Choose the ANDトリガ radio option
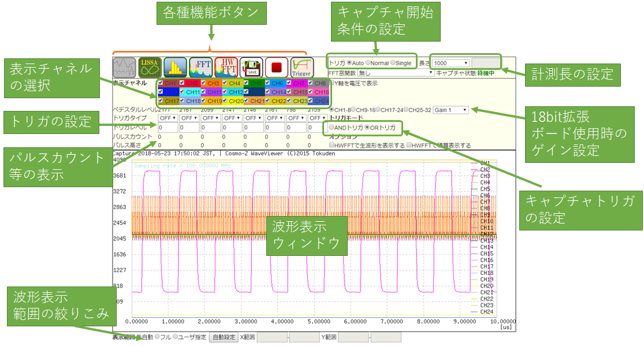The image size is (644, 346). pos(331,127)
